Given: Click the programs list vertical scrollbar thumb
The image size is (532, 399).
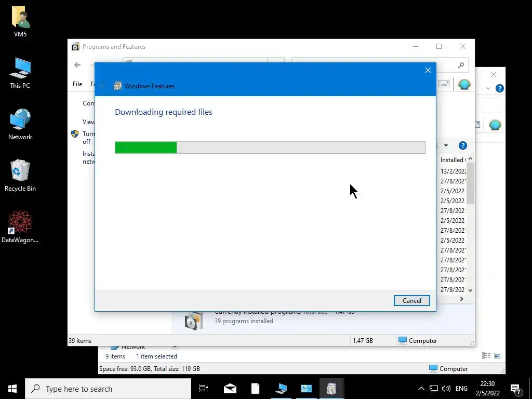Looking at the screenshot, I should click(x=470, y=183).
